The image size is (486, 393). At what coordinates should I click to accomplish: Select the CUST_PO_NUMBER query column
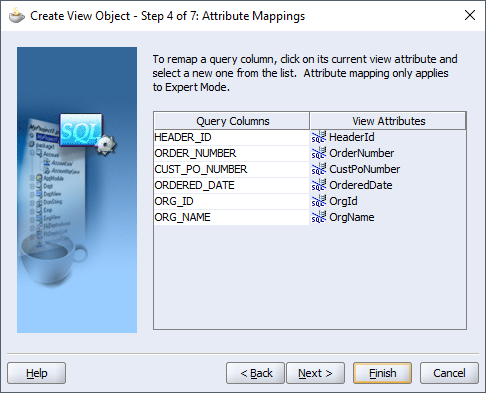click(232, 169)
